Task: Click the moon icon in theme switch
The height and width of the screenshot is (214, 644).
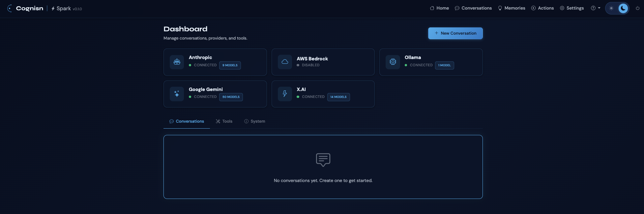Action: coord(623,8)
